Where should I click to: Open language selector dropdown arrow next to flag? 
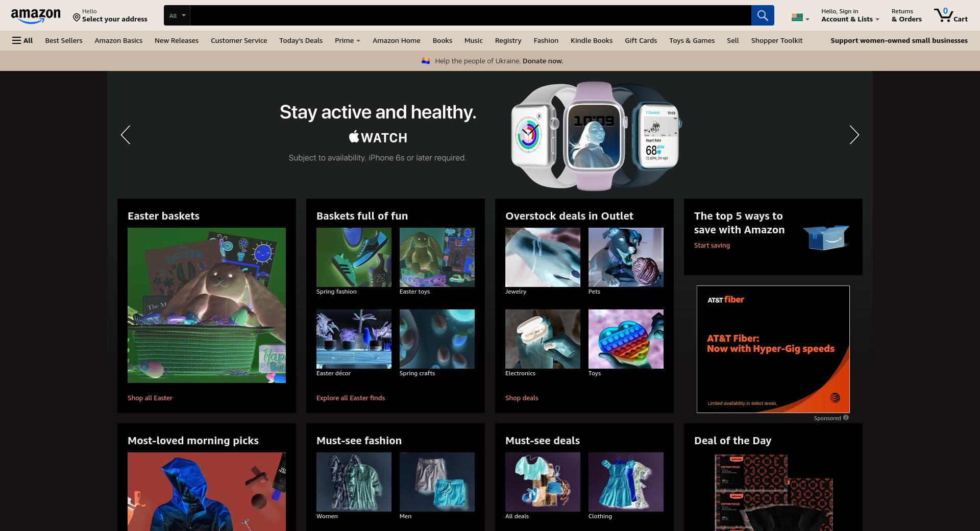tap(807, 19)
